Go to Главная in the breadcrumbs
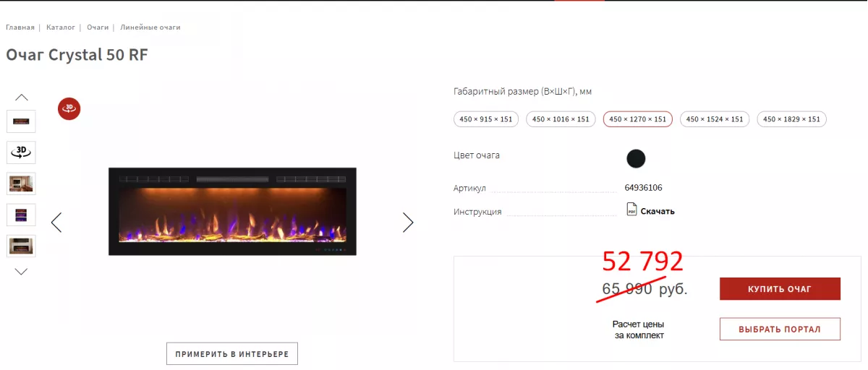868x370 pixels. click(x=20, y=27)
